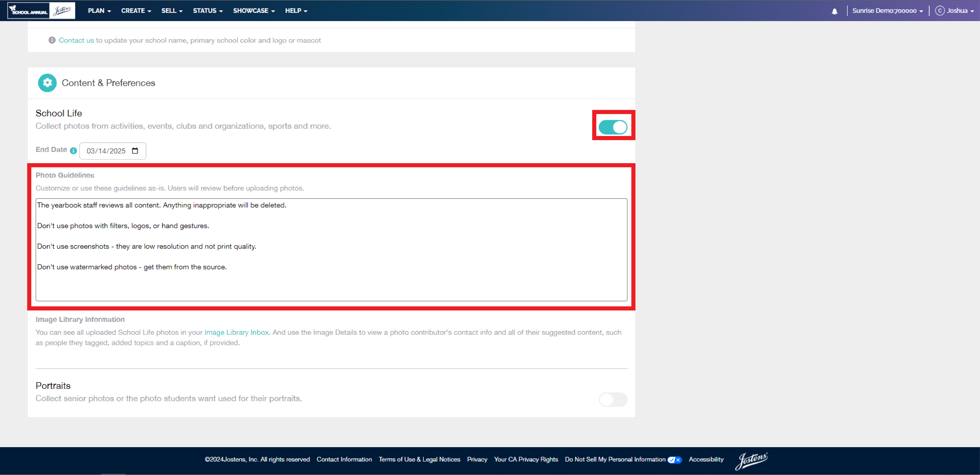
Task: Open the CREATE menu
Action: tap(136, 11)
